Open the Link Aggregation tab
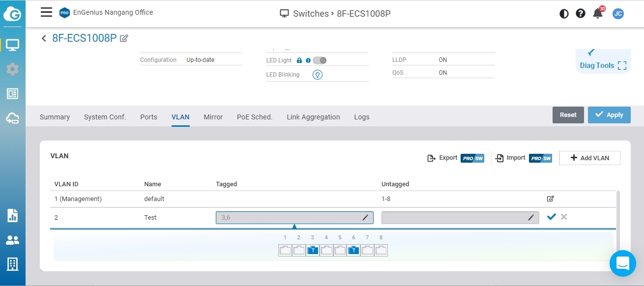 click(313, 117)
